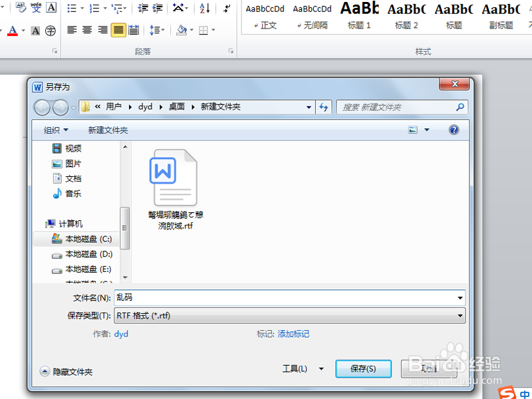The width and height of the screenshot is (532, 399).
Task: Open borders dropdown arrow
Action: point(213,30)
